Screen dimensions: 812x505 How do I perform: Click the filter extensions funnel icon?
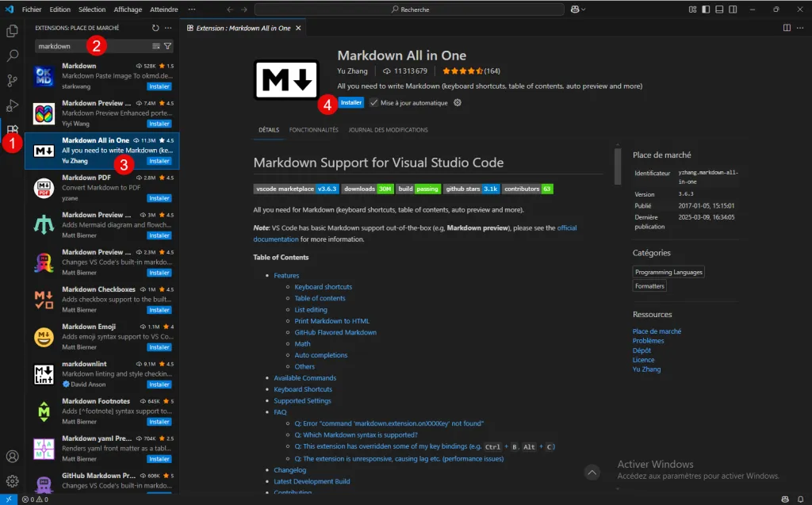[168, 46]
